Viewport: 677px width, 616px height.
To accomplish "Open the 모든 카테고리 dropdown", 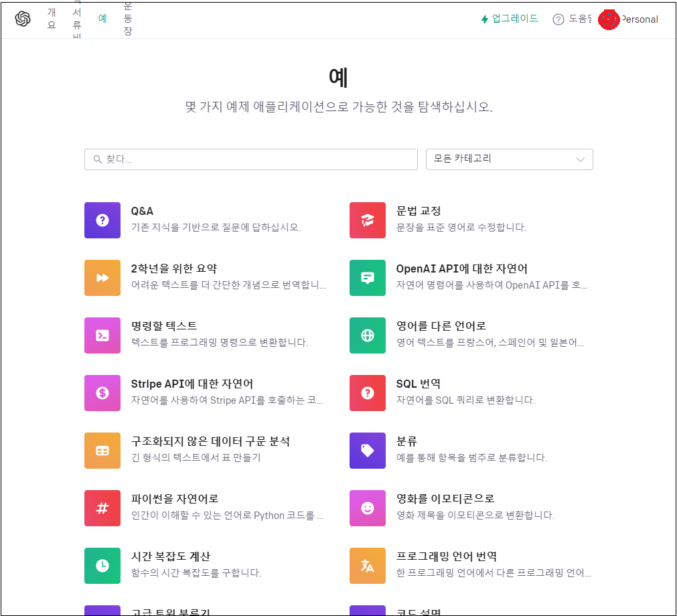I will click(509, 159).
